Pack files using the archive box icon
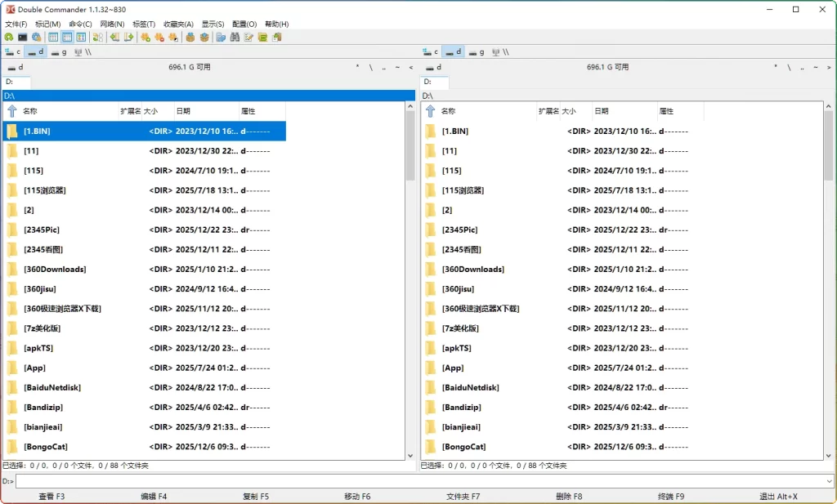This screenshot has height=504, width=837. click(190, 37)
